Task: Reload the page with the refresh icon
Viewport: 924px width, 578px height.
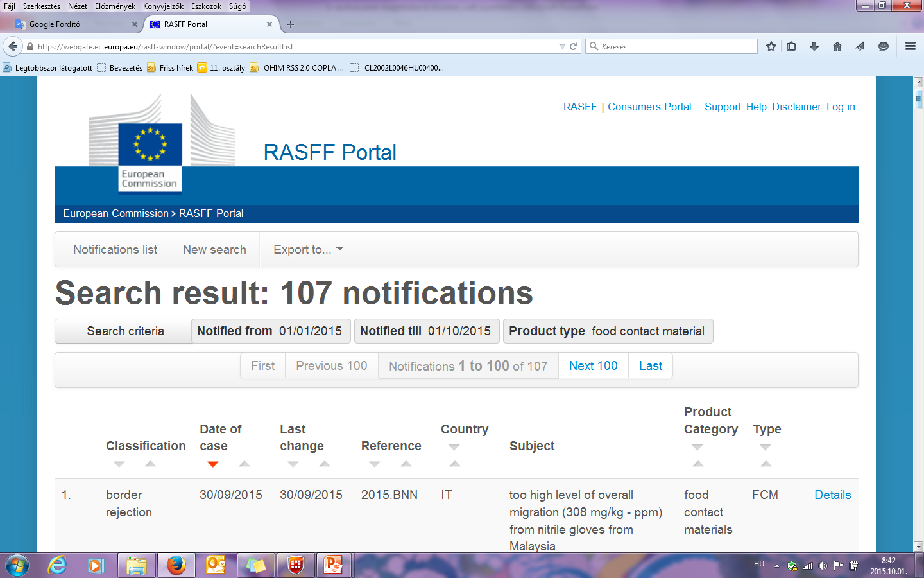Action: (x=574, y=46)
